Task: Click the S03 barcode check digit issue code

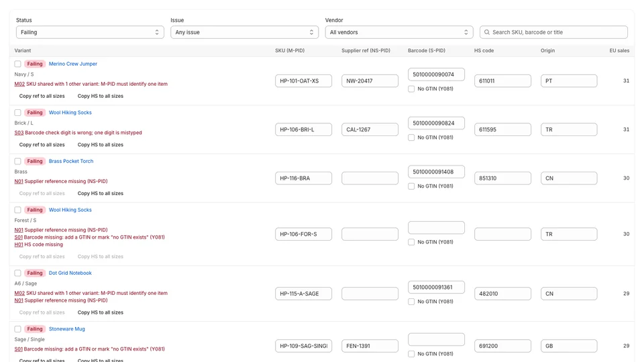Action: click(x=19, y=133)
